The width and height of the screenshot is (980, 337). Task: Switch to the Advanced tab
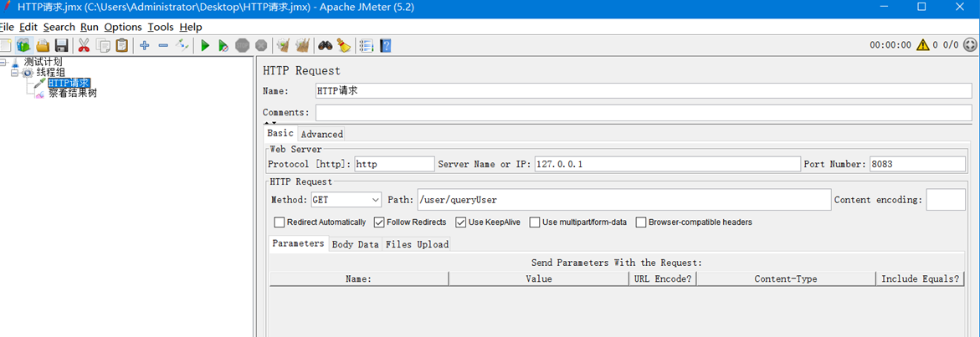(x=322, y=134)
